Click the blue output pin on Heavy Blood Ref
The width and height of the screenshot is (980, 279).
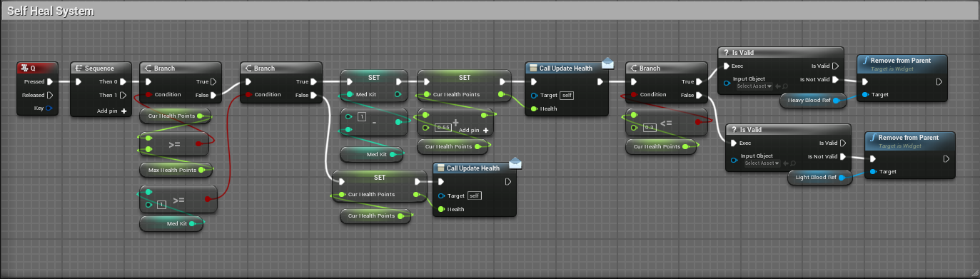pyautogui.click(x=836, y=101)
